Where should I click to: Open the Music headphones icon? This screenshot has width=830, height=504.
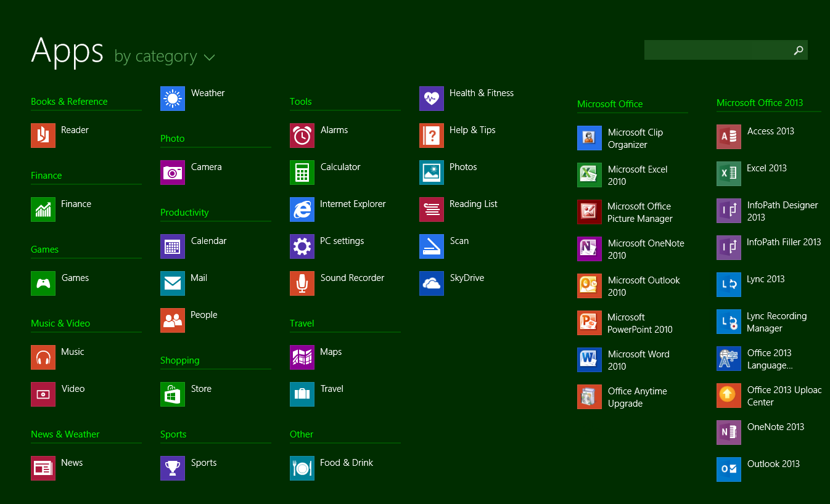[x=43, y=357]
